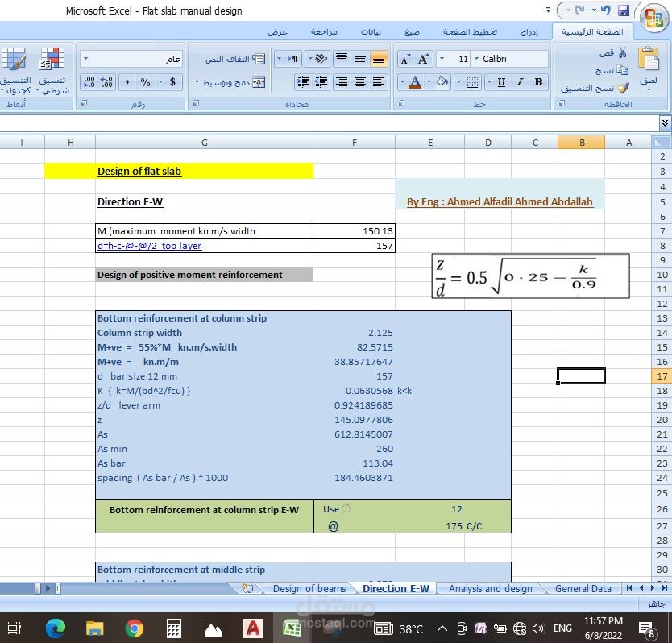Open the إدراج (Insert) ribbon tab
Viewport: 672px width, 643px height.
point(529,32)
